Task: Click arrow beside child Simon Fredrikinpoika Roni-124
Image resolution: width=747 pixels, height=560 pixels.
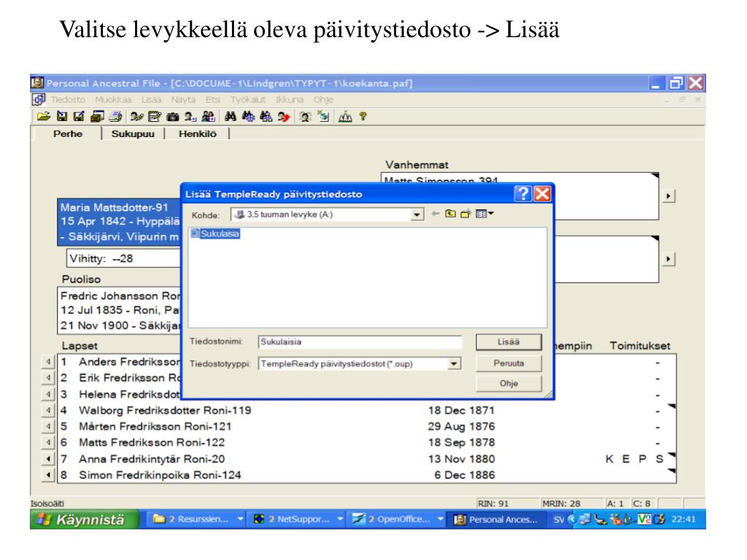Action: (x=48, y=475)
